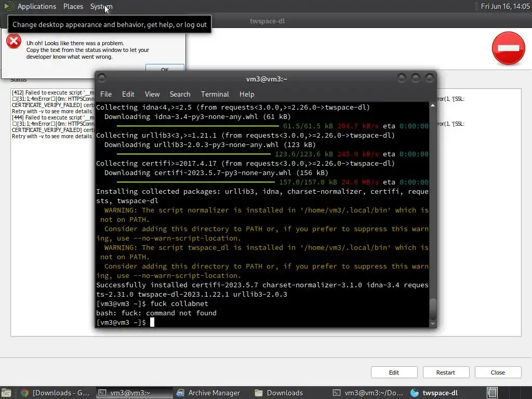Open the Places menu
Viewport: 532px width, 399px height.
point(73,6)
